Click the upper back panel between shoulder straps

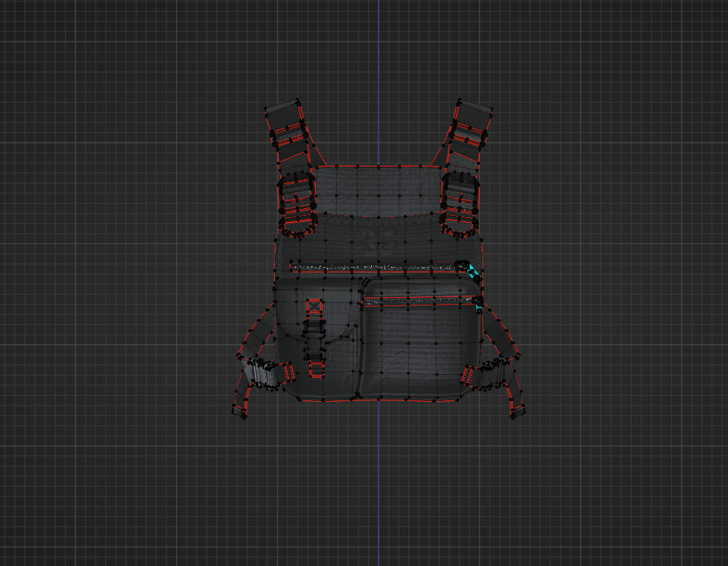tap(379, 190)
